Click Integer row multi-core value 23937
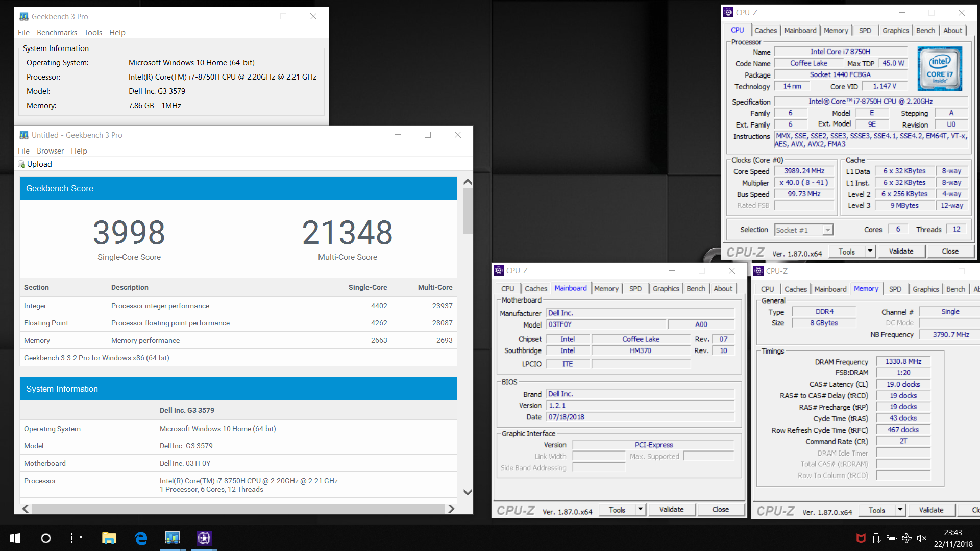The width and height of the screenshot is (980, 551). 442,306
